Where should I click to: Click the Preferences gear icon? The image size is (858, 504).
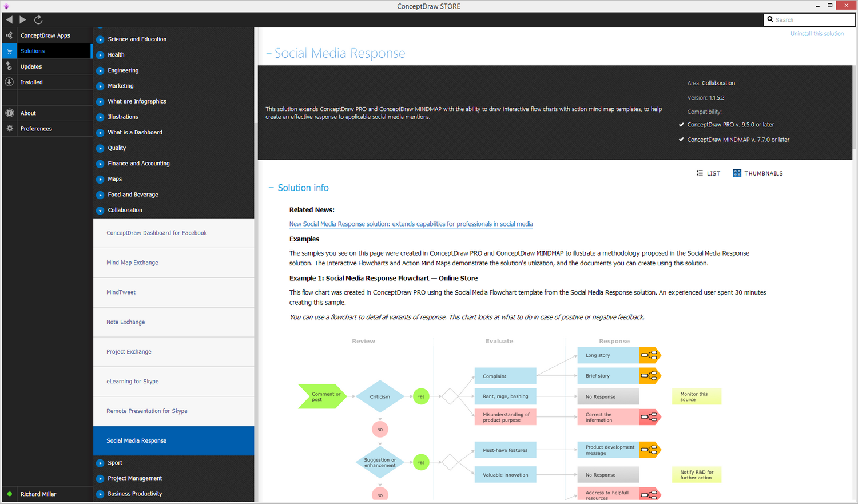[9, 128]
